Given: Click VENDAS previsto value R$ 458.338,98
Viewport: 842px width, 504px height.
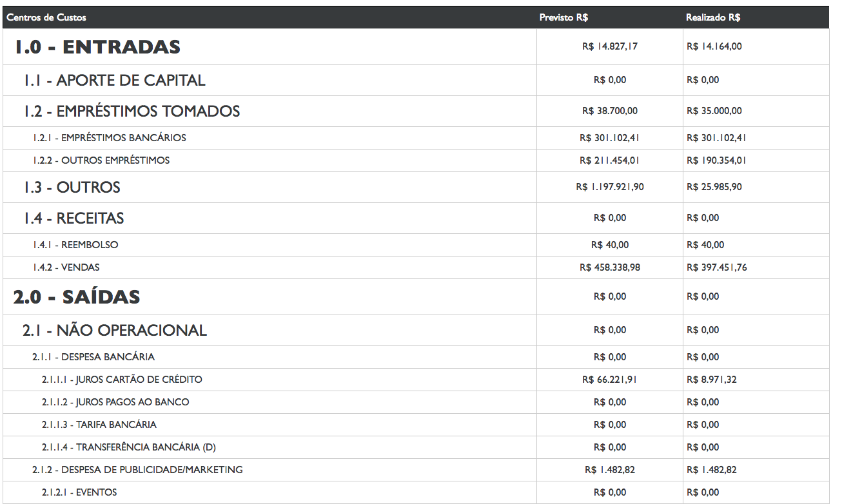Looking at the screenshot, I should click(x=610, y=267).
